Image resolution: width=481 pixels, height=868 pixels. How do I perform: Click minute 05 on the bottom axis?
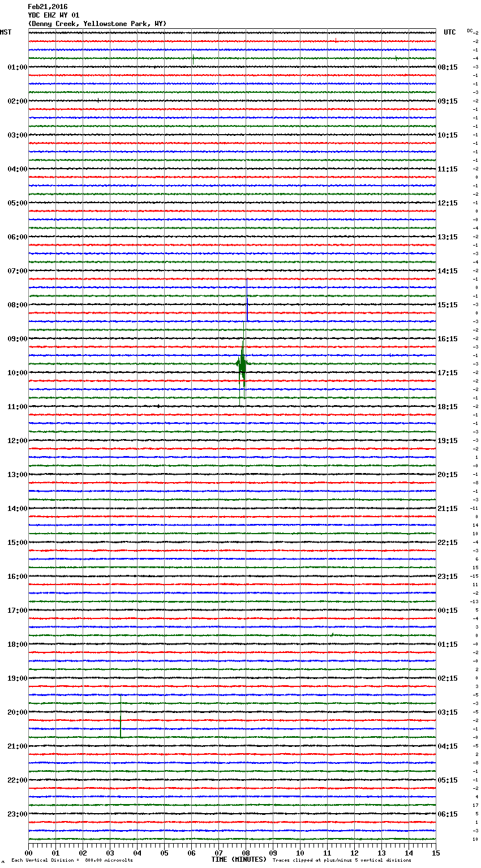[x=164, y=852]
